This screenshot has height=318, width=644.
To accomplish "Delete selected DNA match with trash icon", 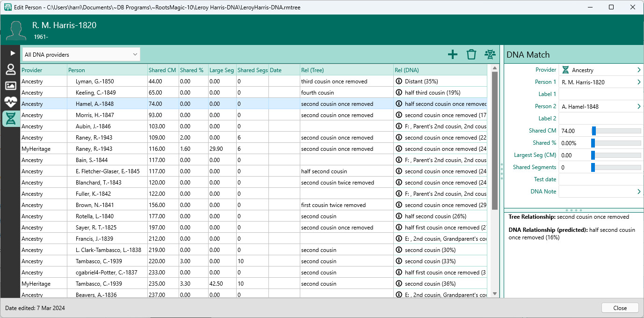I will (471, 54).
